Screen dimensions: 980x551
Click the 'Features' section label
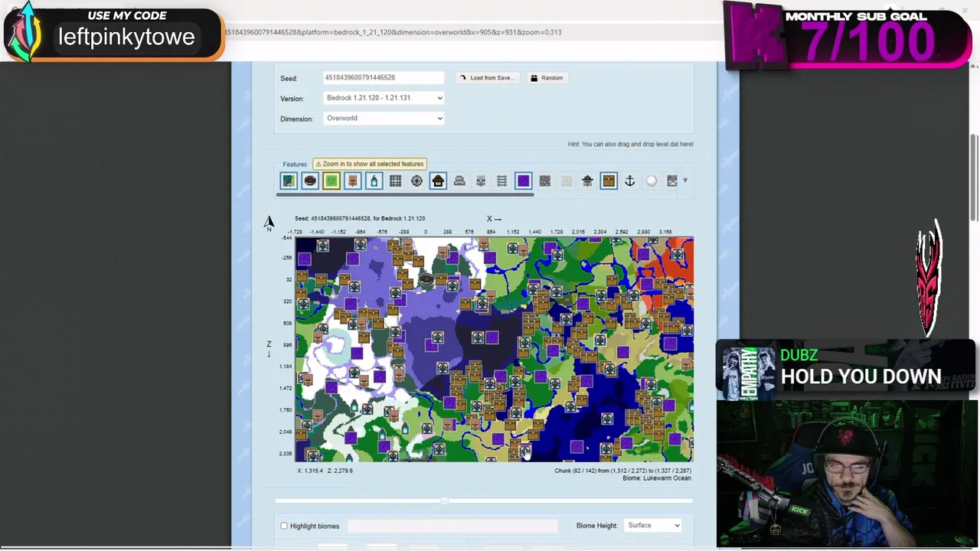pos(295,165)
